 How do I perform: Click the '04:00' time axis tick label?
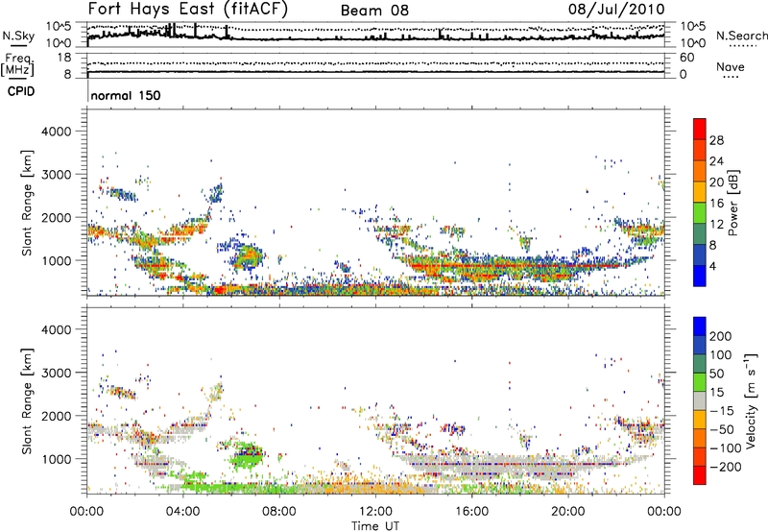coord(183,512)
